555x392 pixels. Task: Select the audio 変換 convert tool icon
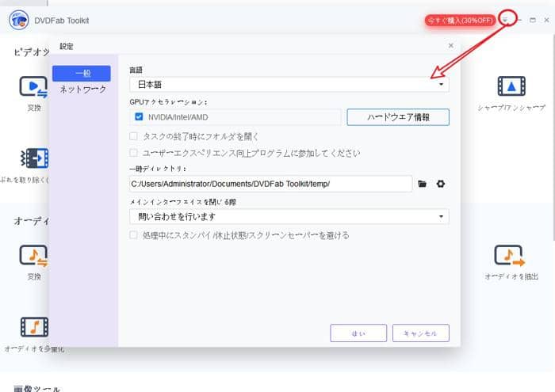point(33,256)
